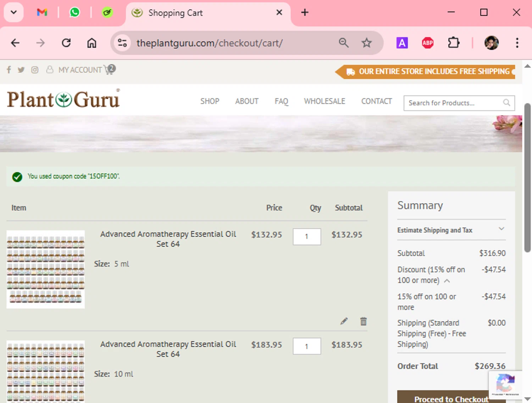The height and width of the screenshot is (403, 532).
Task: Bookmark this page with the star
Action: click(x=366, y=43)
